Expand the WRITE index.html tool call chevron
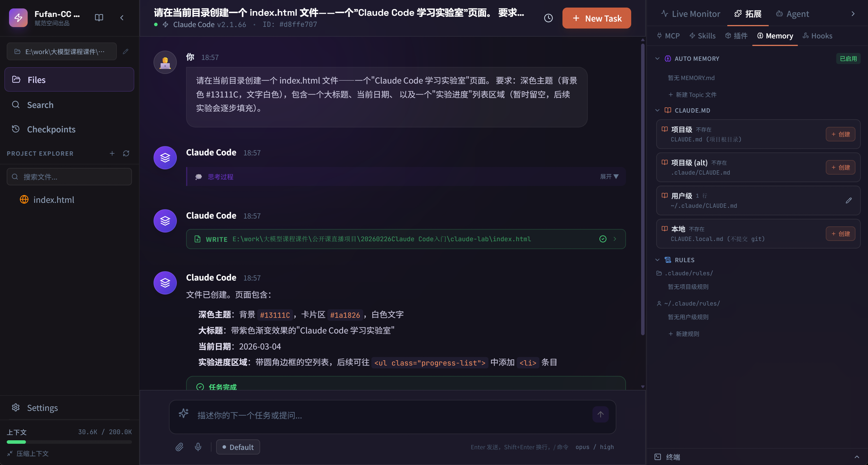The image size is (868, 465). pos(615,239)
